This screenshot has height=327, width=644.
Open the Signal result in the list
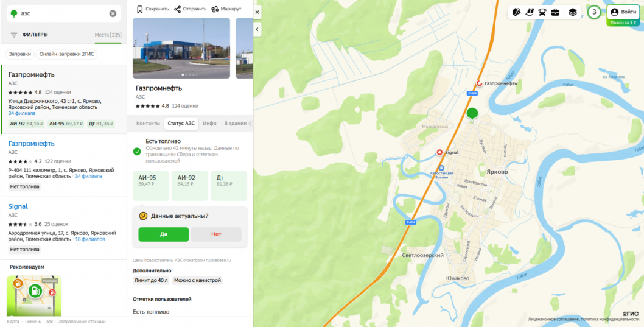(64, 228)
